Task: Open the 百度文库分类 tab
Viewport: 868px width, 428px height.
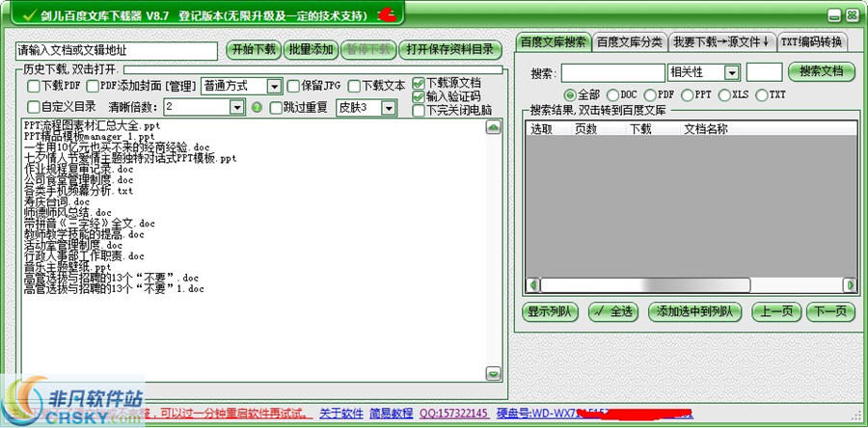Action: click(630, 42)
